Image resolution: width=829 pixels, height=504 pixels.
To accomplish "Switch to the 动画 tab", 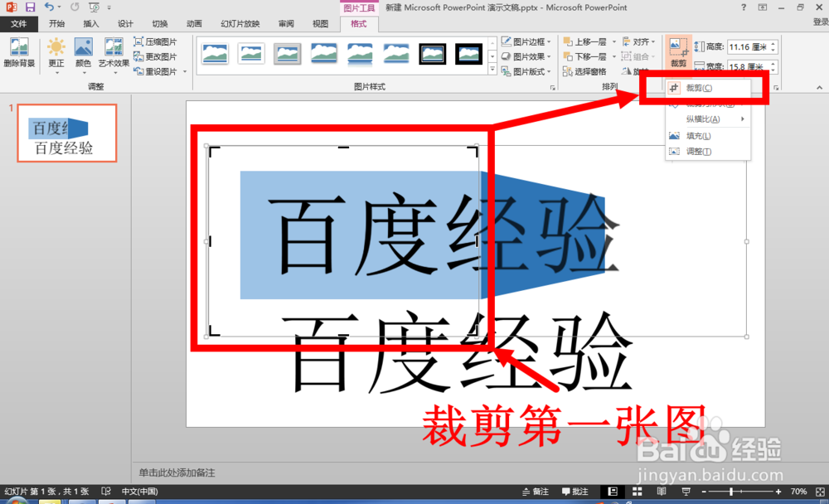I will [x=194, y=24].
